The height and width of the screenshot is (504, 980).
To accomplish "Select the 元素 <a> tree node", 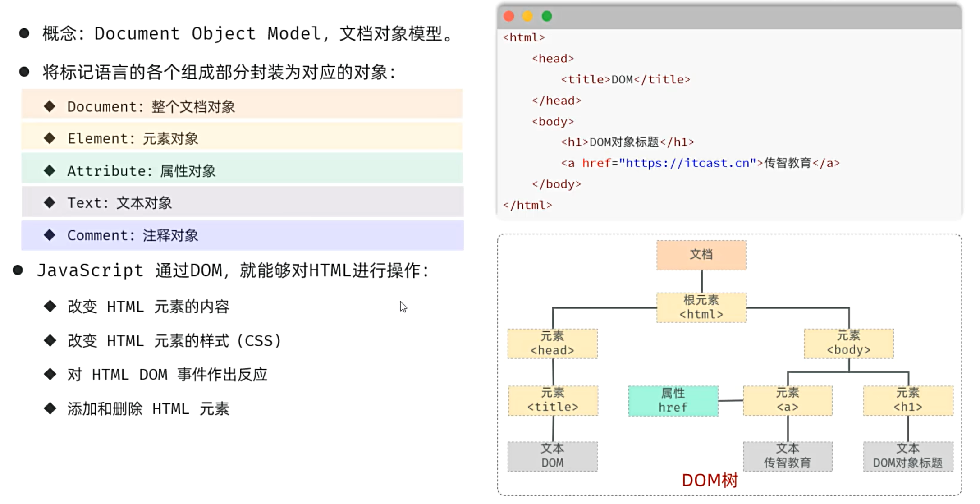I will 788,400.
